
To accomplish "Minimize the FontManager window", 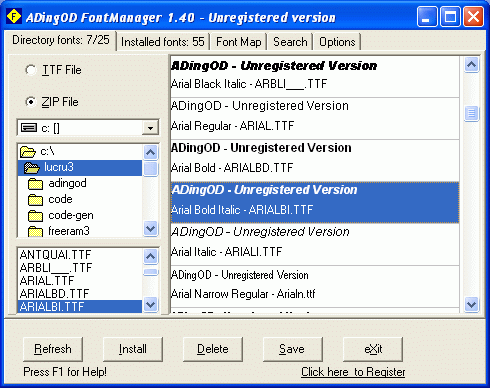I will (427, 16).
